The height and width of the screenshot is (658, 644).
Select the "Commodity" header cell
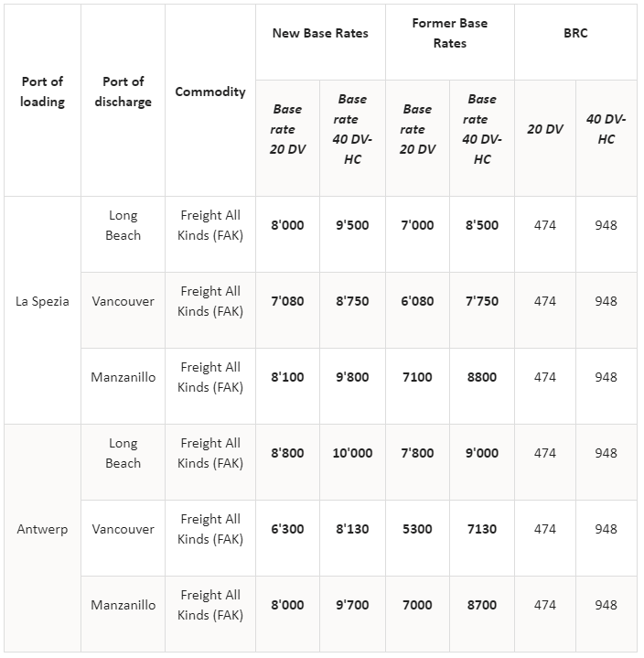[x=210, y=92]
